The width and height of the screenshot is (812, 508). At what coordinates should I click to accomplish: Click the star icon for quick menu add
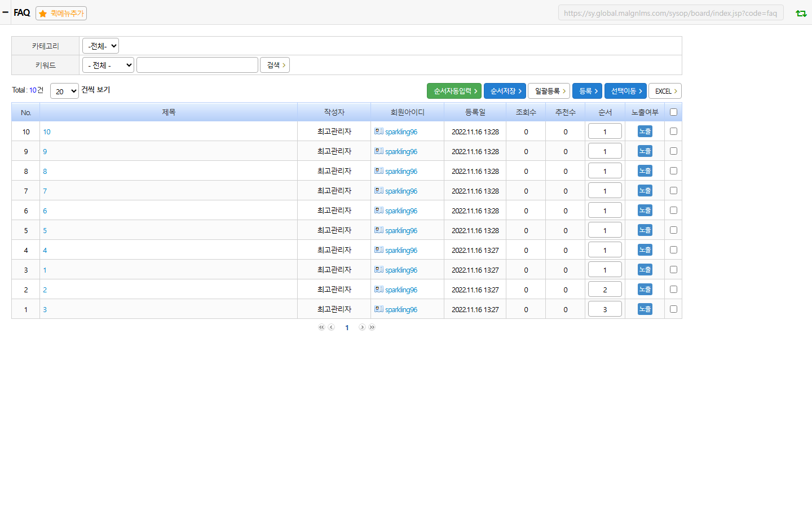43,14
